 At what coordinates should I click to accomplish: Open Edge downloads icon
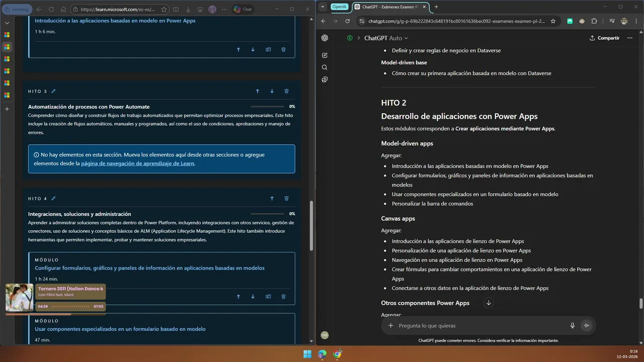188,9
